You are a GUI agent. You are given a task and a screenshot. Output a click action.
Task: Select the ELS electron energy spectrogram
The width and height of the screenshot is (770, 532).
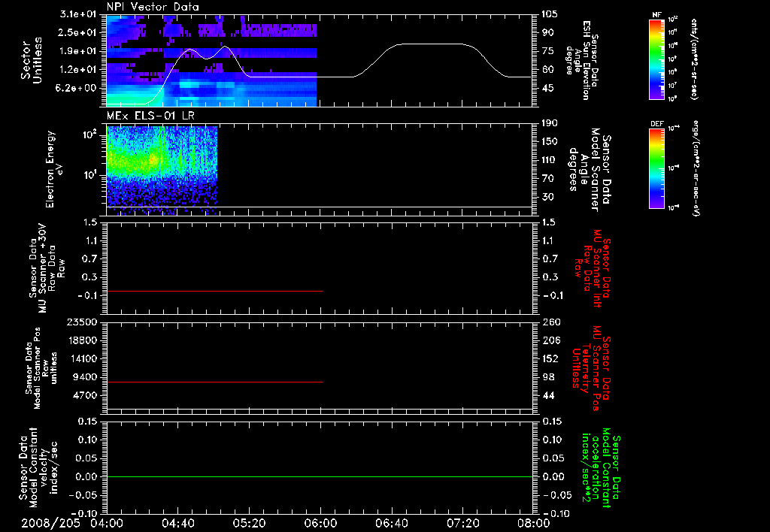162,171
